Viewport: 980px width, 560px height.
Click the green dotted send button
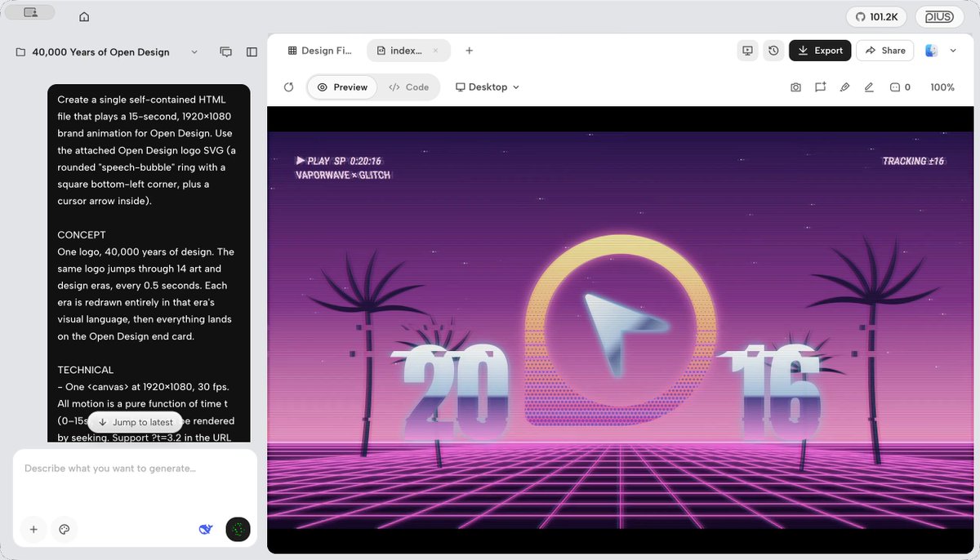point(238,530)
